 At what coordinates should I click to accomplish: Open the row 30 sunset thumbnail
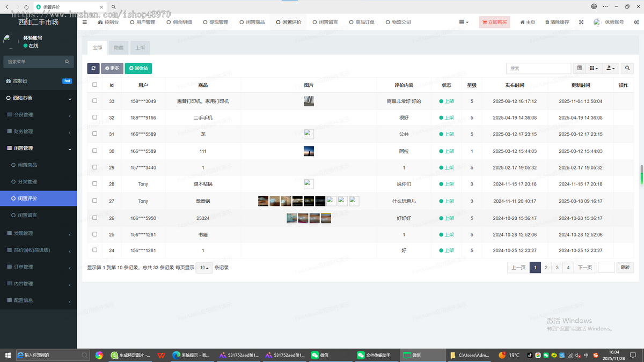point(309,151)
